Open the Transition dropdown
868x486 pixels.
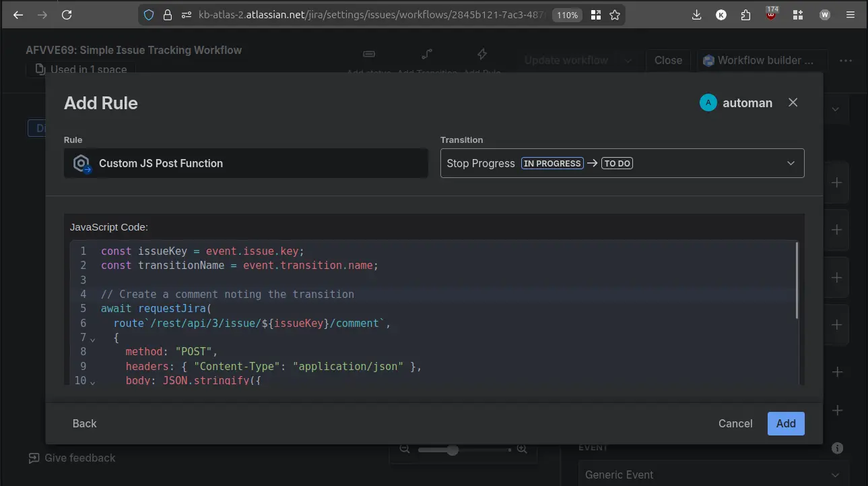622,163
